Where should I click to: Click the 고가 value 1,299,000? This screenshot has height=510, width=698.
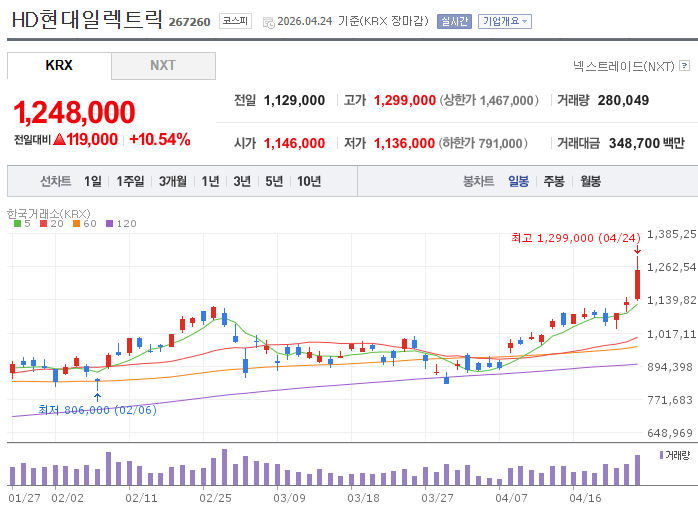tap(405, 101)
